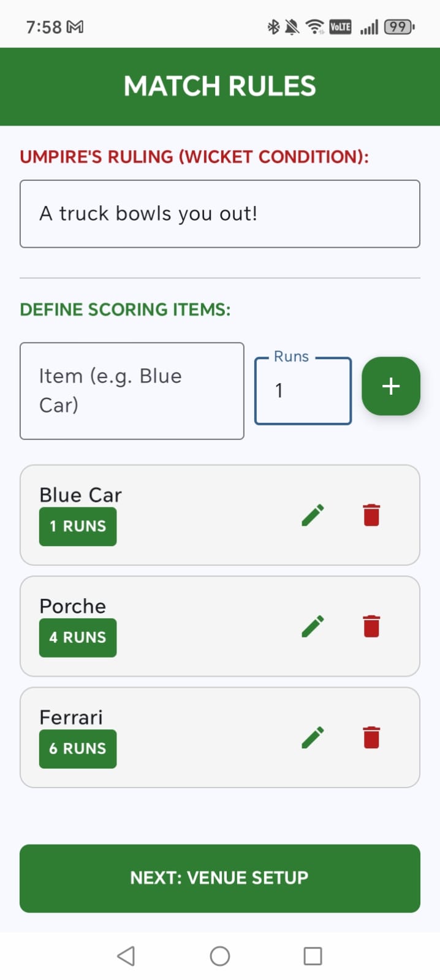Focus the Umpire's Ruling text field
Image resolution: width=440 pixels, height=980 pixels.
click(219, 214)
